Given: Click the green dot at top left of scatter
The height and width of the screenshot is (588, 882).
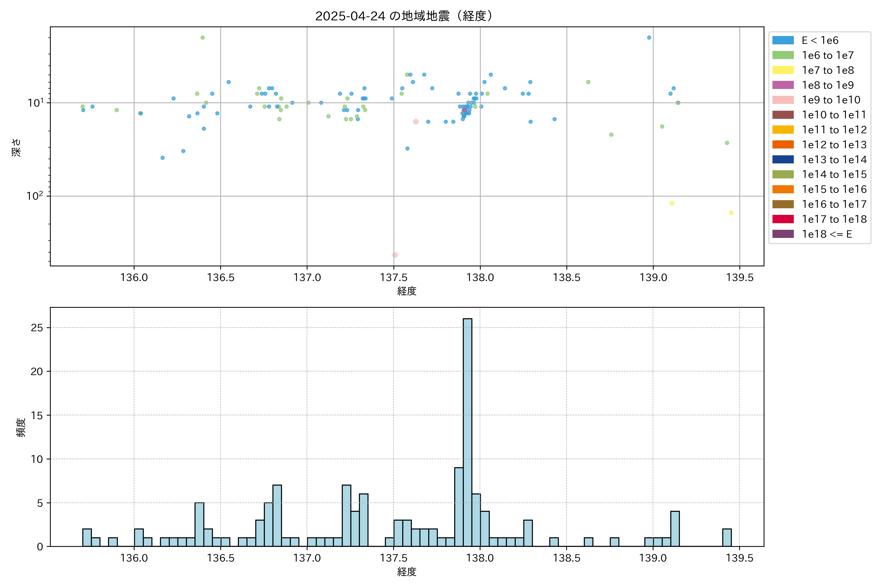Looking at the screenshot, I should click(x=203, y=37).
